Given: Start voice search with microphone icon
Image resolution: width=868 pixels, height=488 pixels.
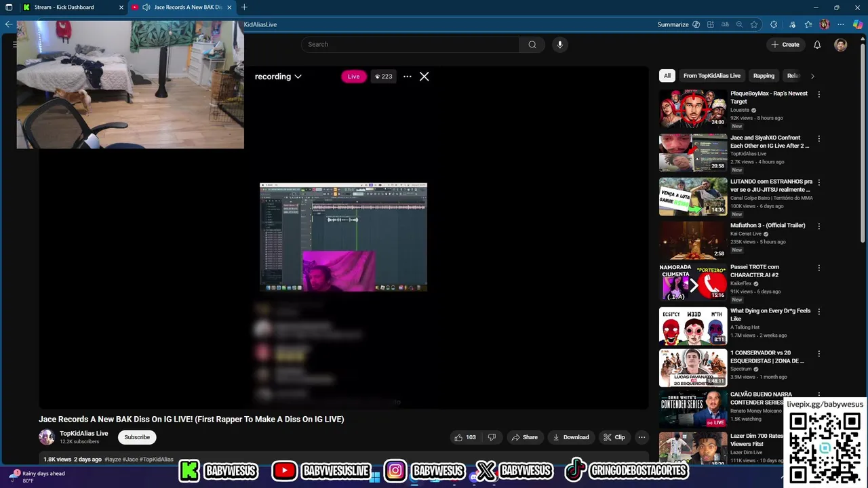Looking at the screenshot, I should [x=559, y=45].
